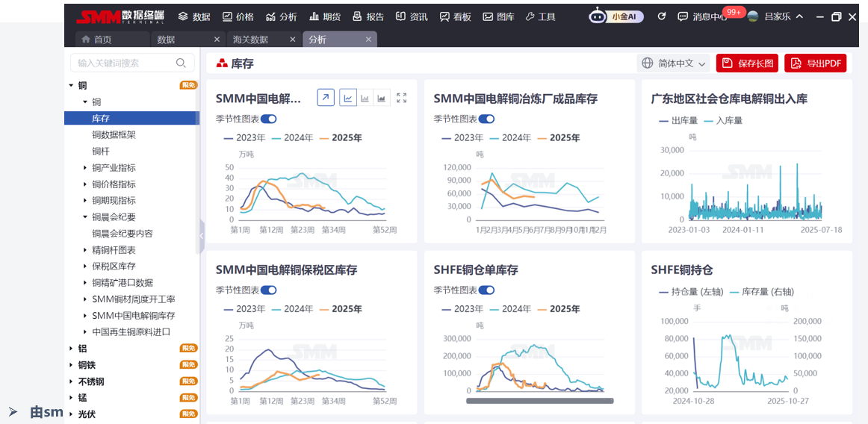Image resolution: width=868 pixels, height=424 pixels.
Task: Open the 期货 top menu
Action: [x=325, y=16]
